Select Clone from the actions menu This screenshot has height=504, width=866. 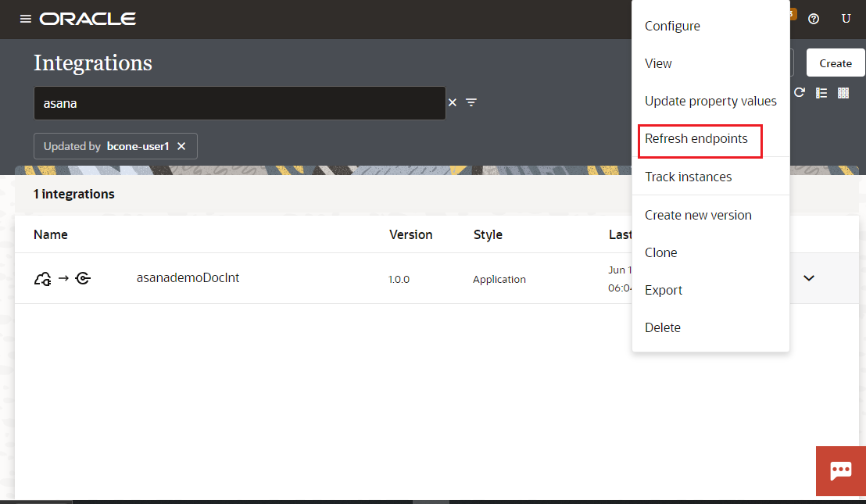coord(661,252)
